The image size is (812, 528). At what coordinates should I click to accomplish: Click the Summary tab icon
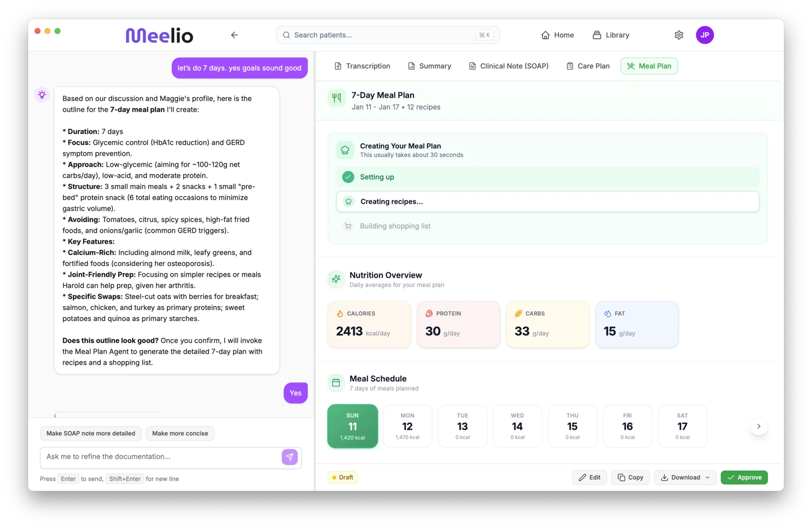pos(412,66)
